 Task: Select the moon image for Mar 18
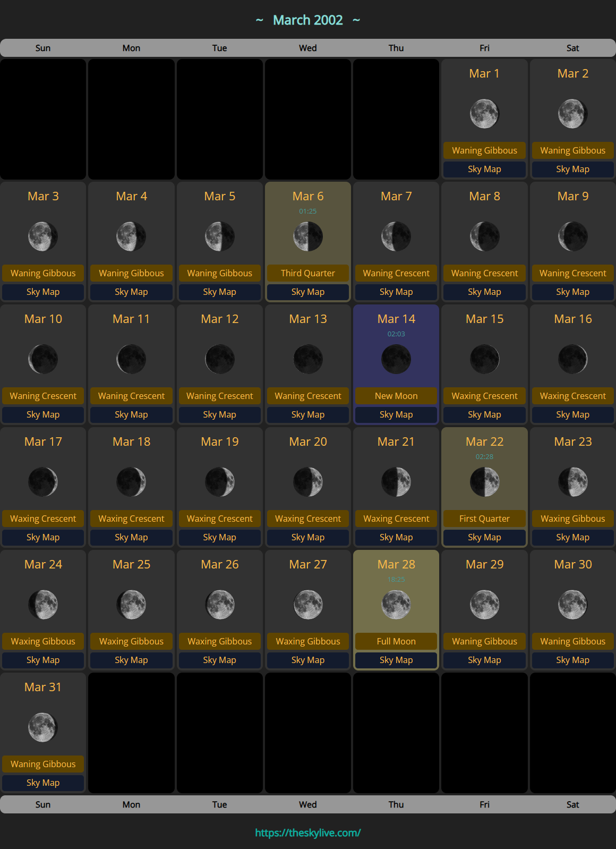coord(131,482)
